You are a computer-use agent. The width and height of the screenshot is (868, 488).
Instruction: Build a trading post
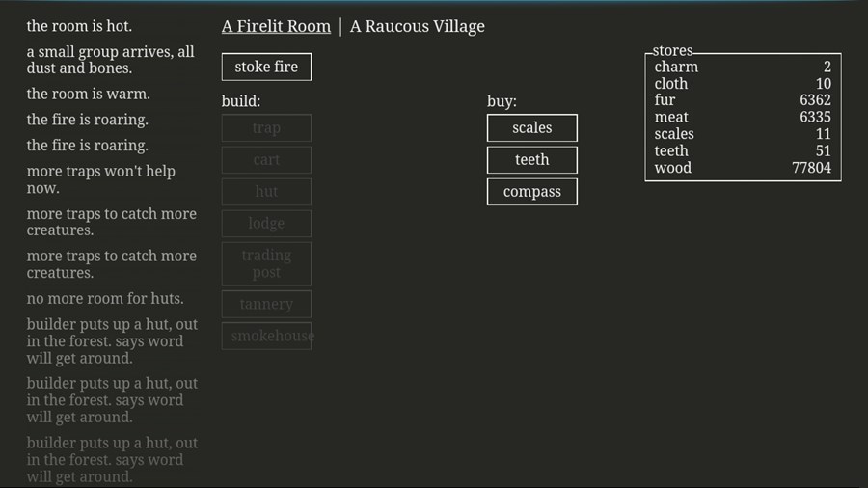tap(266, 264)
